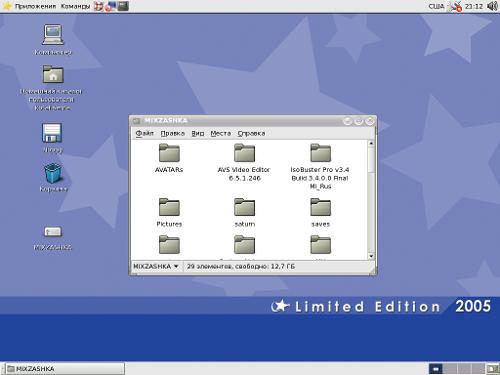Open the Компьютер desktop icon
500x375 pixels.
[x=53, y=35]
